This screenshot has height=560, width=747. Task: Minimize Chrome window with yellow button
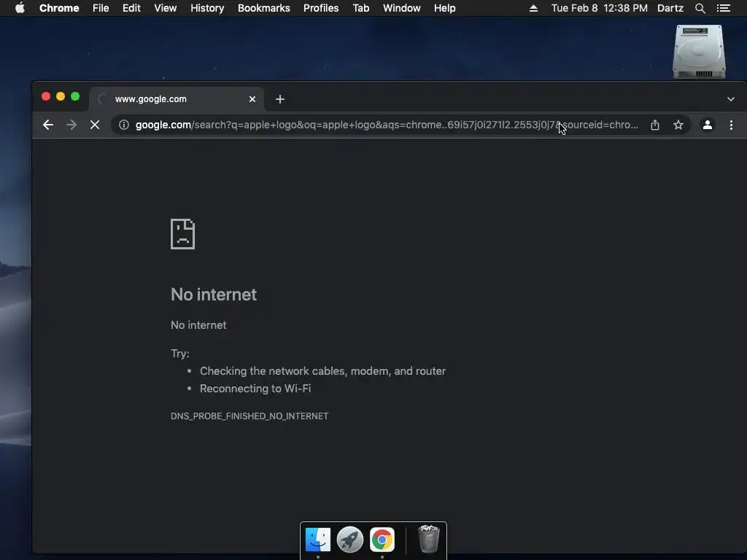point(61,97)
